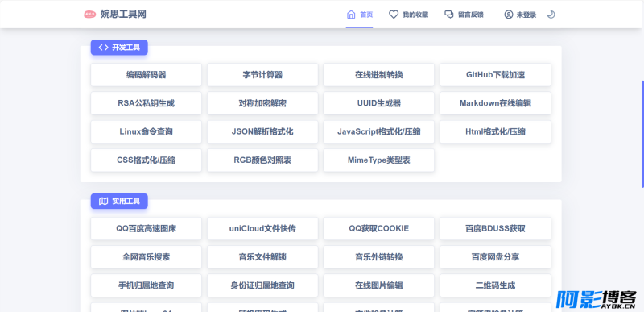644x312 pixels.
Task: Click the map icon in 实用工具 label
Action: [104, 201]
